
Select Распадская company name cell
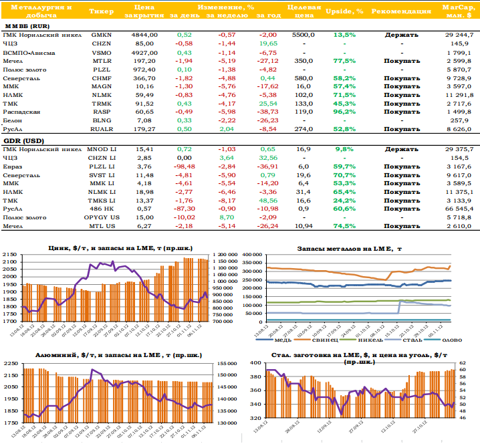coord(21,112)
